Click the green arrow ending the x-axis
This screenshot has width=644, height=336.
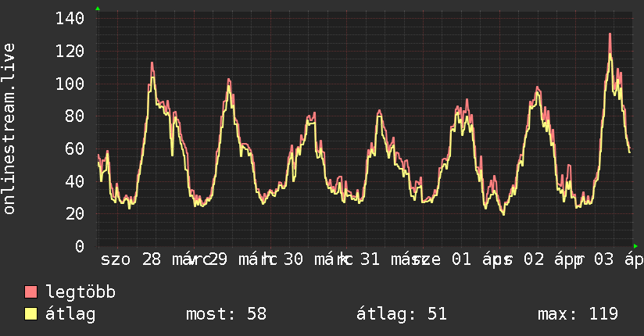tap(635, 246)
